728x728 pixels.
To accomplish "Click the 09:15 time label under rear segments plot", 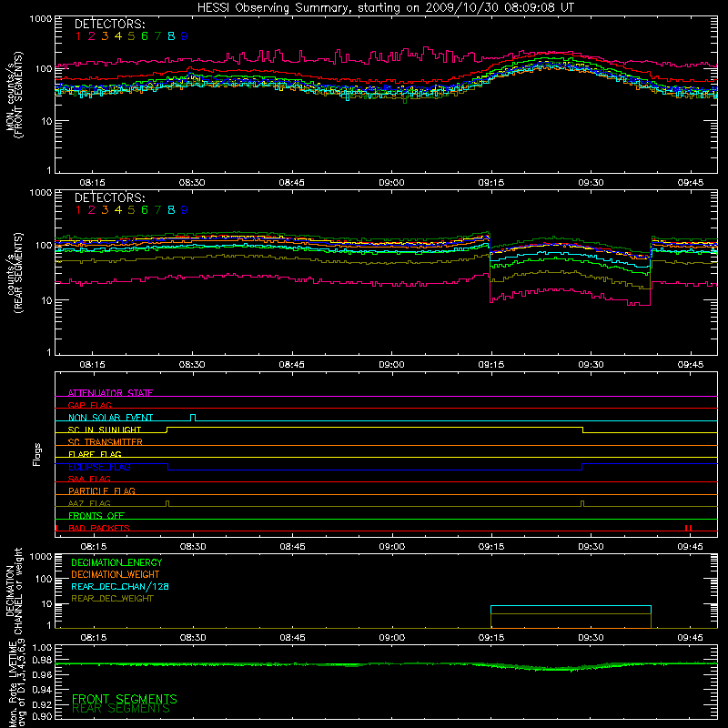I will (491, 365).
